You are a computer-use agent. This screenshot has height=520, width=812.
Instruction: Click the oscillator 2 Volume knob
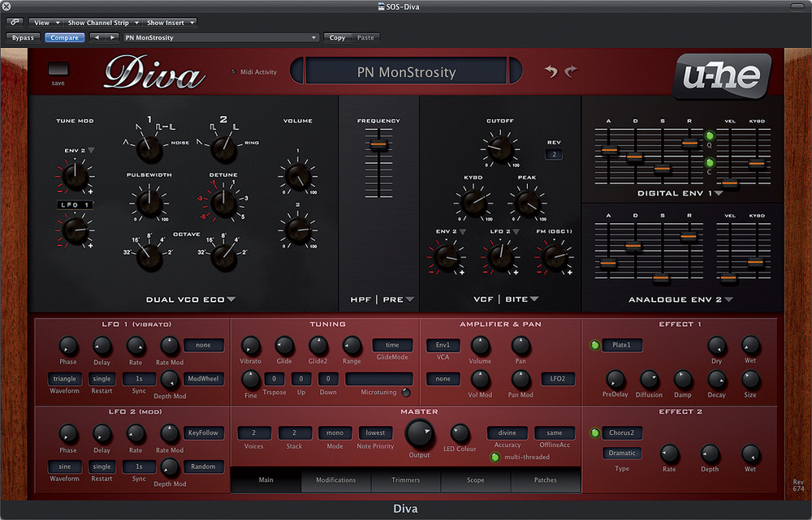[298, 230]
